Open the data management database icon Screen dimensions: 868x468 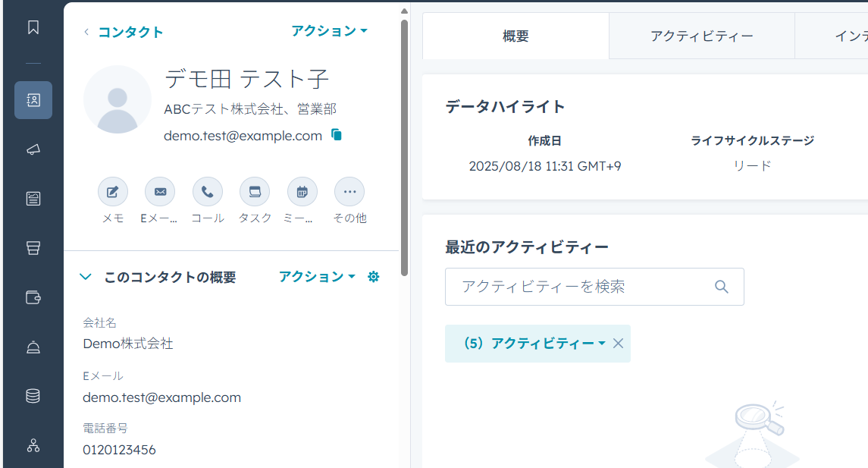(x=33, y=396)
